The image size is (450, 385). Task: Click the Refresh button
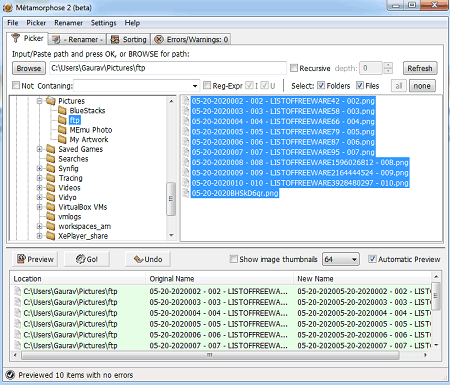420,68
